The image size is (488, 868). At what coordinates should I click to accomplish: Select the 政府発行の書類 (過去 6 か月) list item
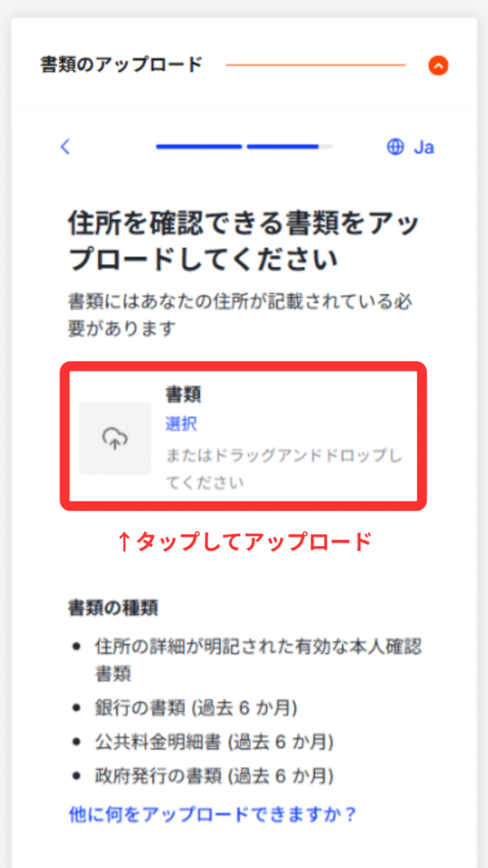[x=214, y=775]
